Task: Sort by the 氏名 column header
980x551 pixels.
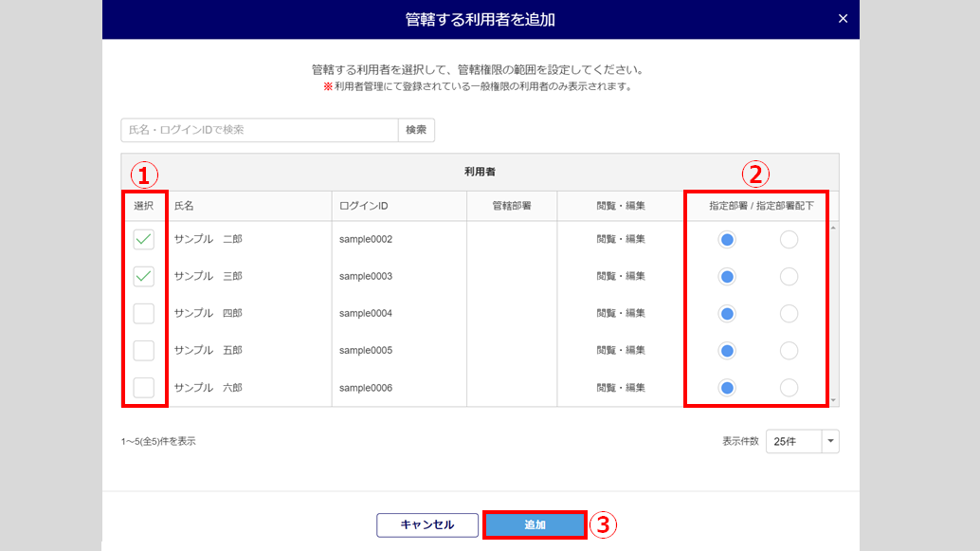Action: click(185, 206)
